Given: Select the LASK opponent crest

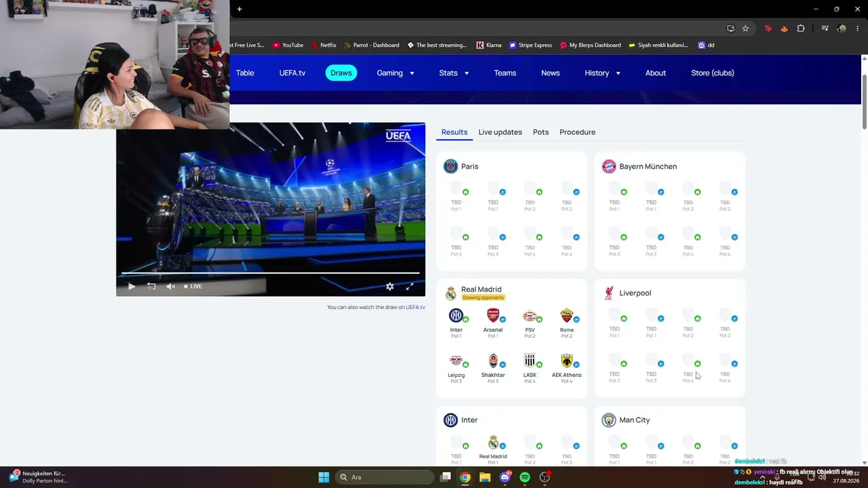Looking at the screenshot, I should [530, 361].
